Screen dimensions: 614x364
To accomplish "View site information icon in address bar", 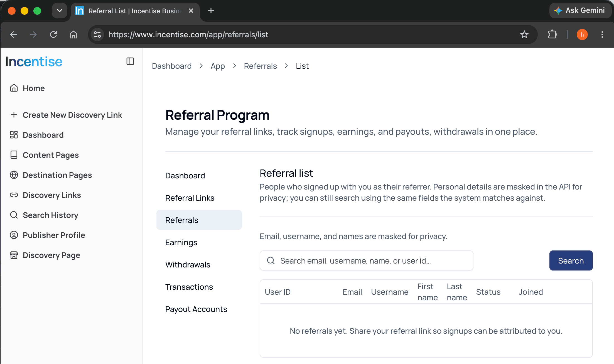I will click(x=97, y=35).
